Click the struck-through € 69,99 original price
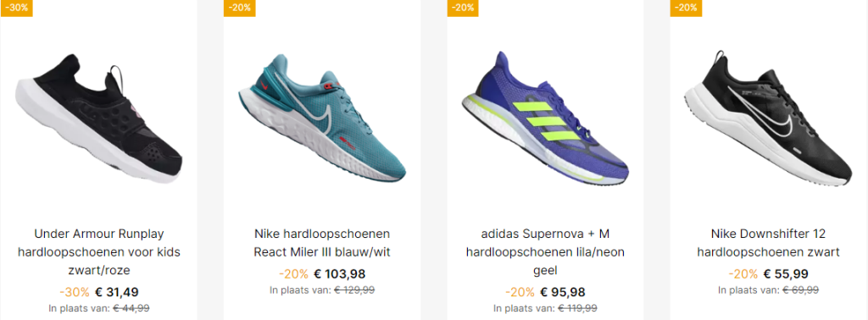868x320 pixels. pyautogui.click(x=800, y=290)
